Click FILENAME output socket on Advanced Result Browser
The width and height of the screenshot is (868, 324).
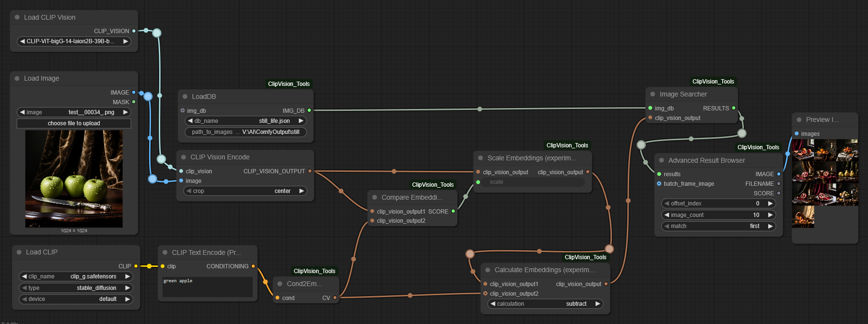click(779, 183)
